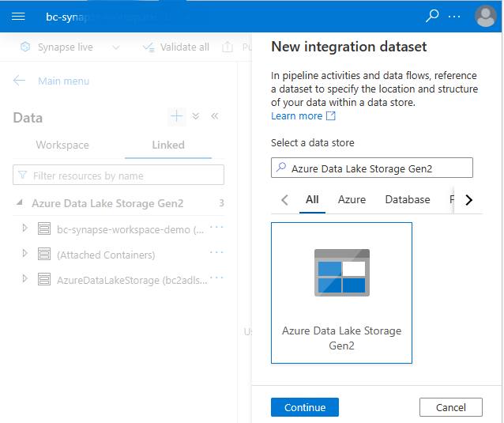Click the Synapse live icon
Image resolution: width=504 pixels, height=423 pixels.
[25, 47]
